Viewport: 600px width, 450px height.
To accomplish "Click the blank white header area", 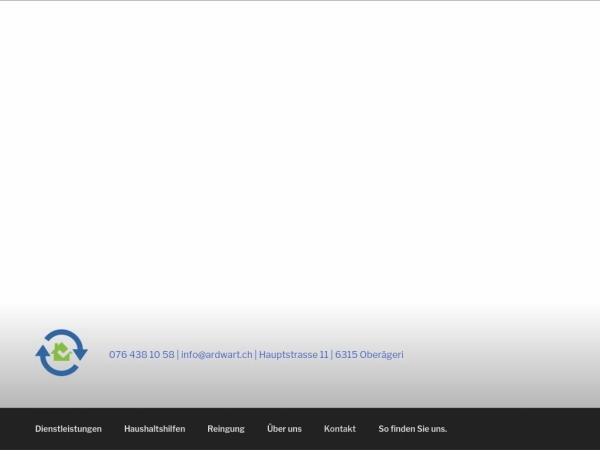I will 300,150.
